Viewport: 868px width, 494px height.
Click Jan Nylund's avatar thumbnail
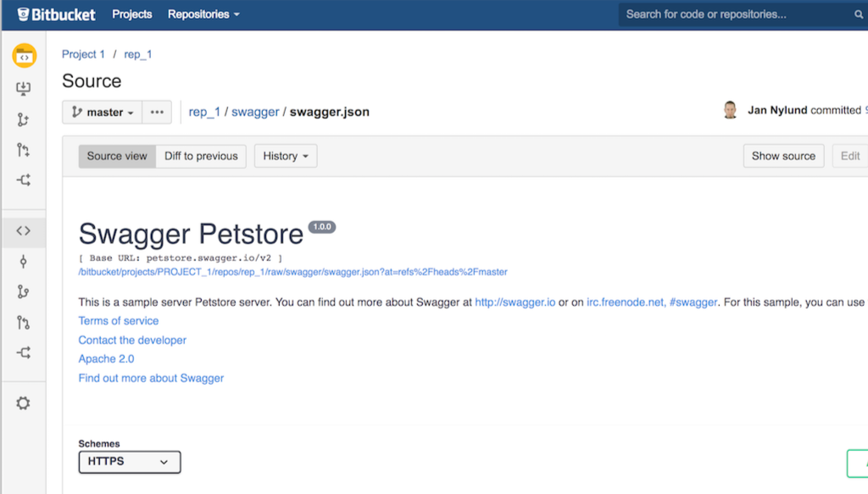point(730,110)
